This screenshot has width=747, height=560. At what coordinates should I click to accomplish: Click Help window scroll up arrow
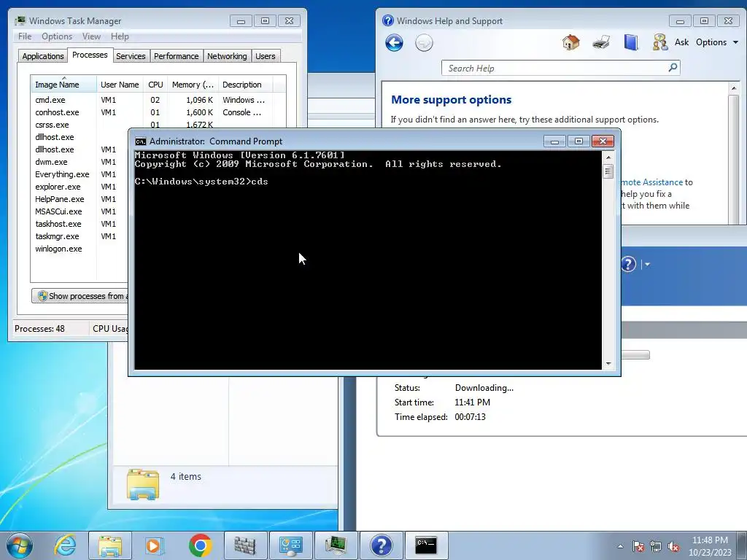(734, 88)
